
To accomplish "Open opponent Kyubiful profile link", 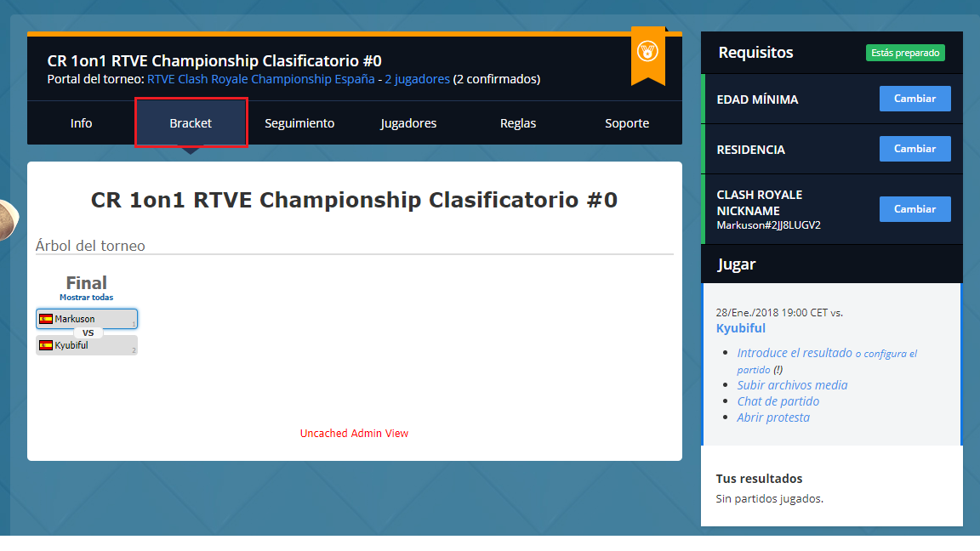I will (x=741, y=328).
